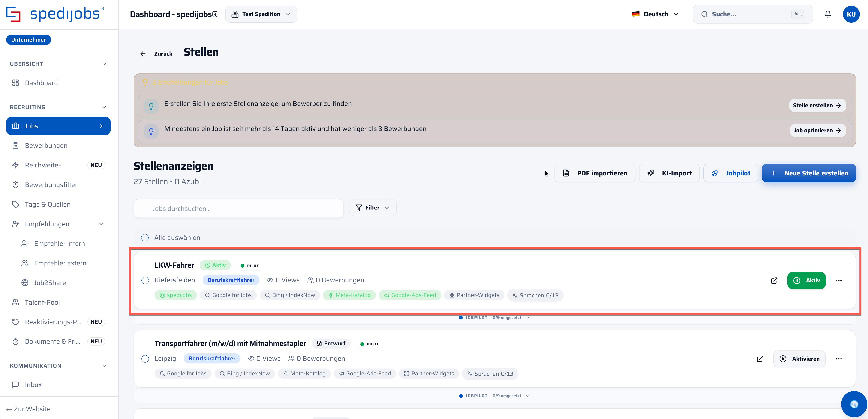Open the Test Spedition company dropdown

point(261,14)
